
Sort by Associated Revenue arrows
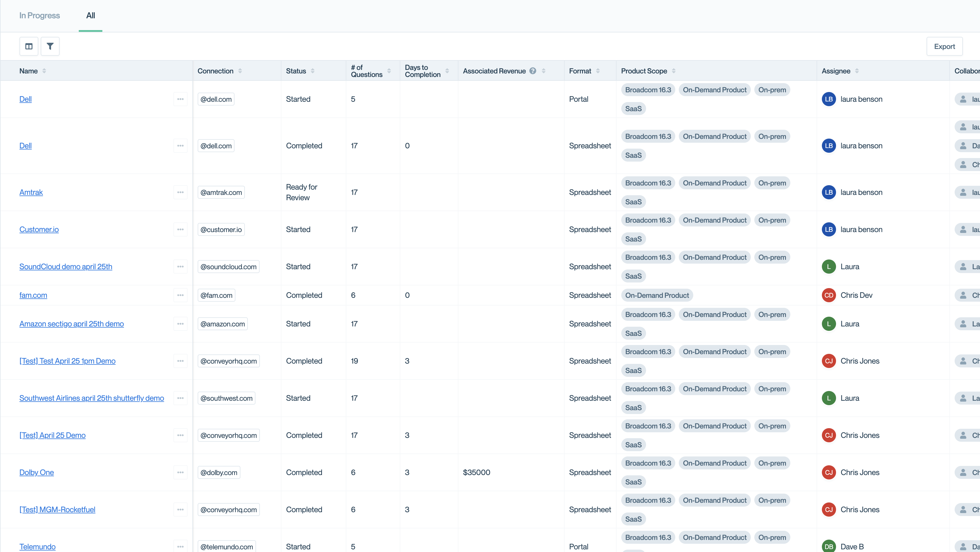pos(543,71)
